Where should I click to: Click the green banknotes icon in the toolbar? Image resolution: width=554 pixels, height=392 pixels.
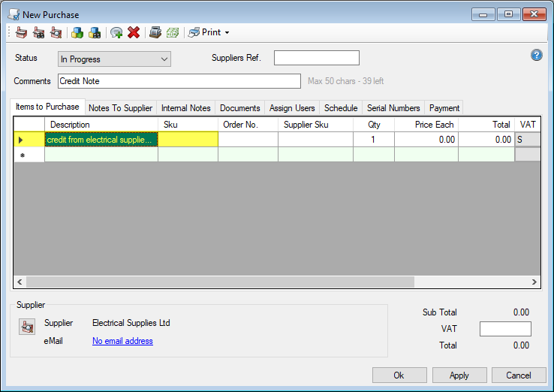pos(173,32)
